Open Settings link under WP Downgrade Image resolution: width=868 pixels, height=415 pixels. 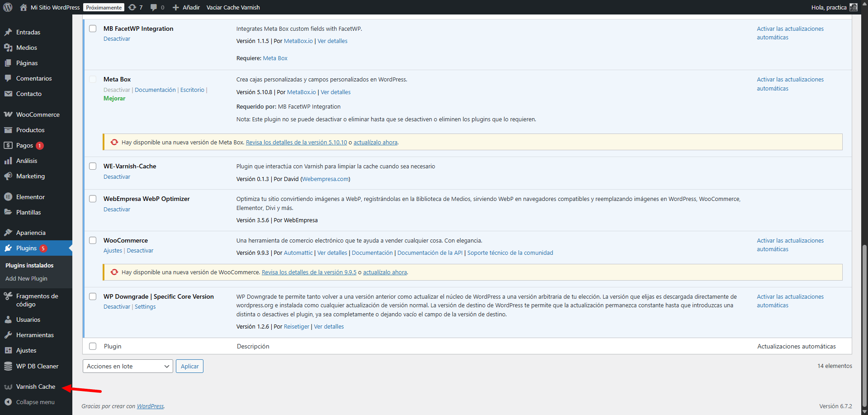pyautogui.click(x=145, y=306)
